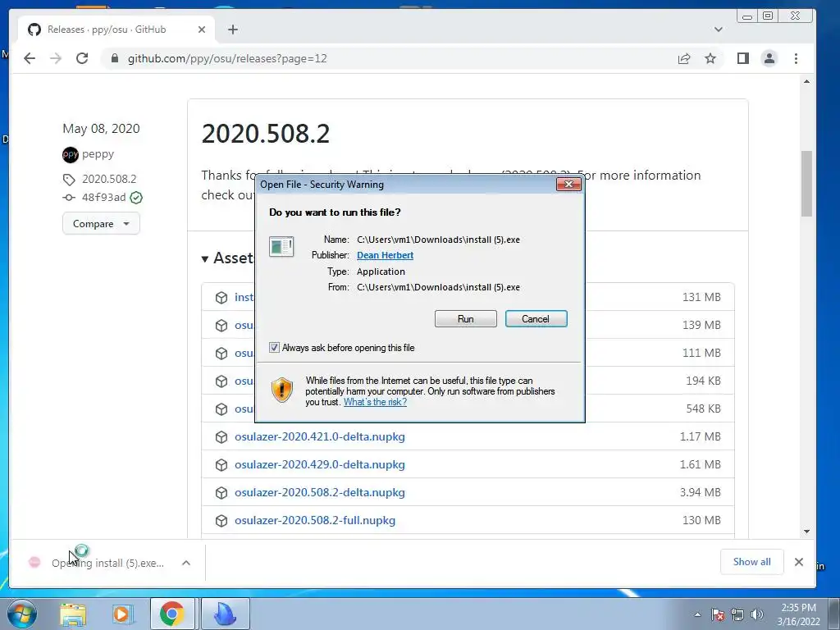This screenshot has height=630, width=840.
Task: Bookmark this page with the star
Action: point(710,58)
